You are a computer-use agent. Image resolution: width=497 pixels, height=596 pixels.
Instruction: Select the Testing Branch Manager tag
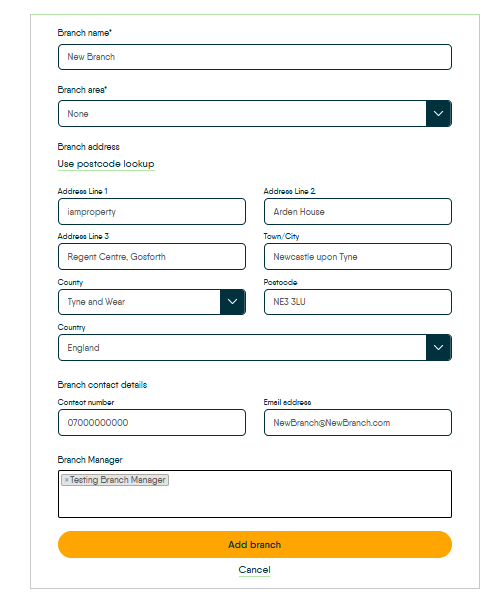[x=118, y=480]
